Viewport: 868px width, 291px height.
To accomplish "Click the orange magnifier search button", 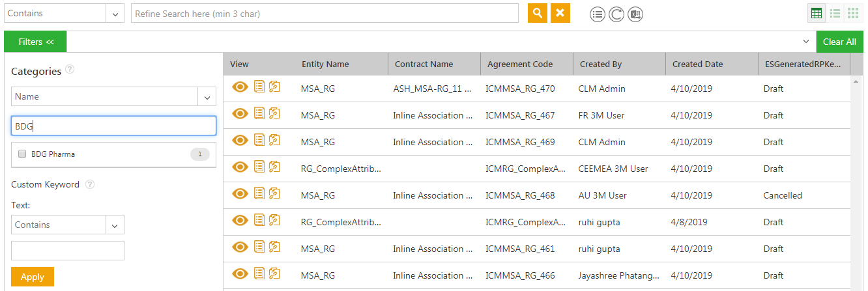I will point(537,13).
